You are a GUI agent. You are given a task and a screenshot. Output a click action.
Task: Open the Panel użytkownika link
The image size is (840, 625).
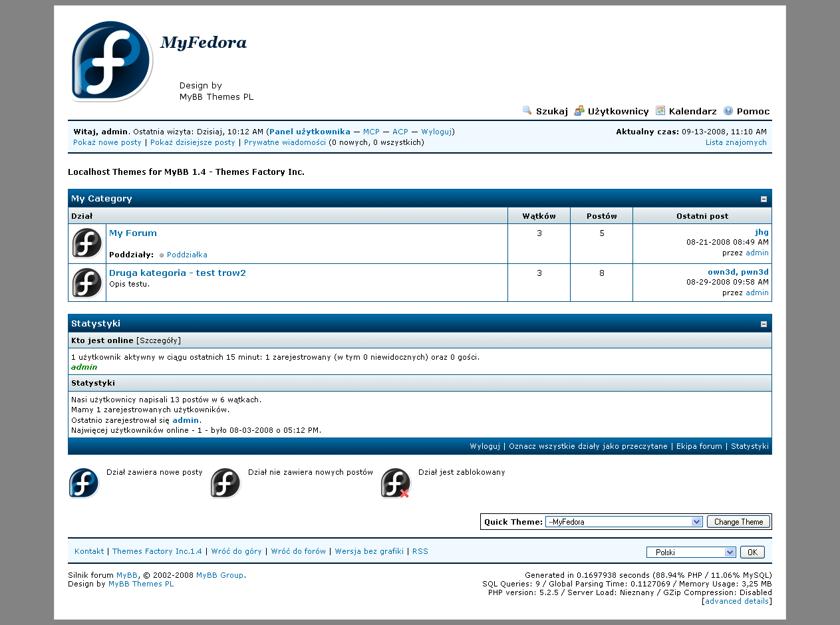coord(310,132)
